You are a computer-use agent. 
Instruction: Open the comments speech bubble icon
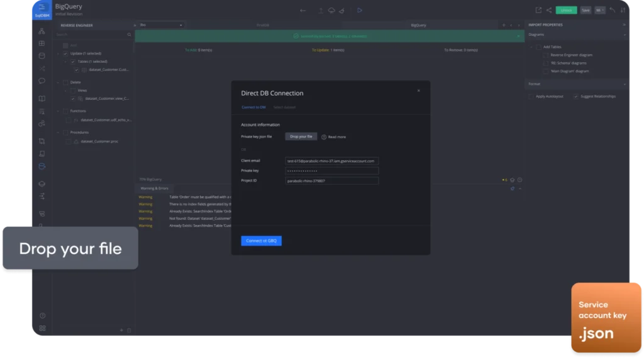[42, 80]
